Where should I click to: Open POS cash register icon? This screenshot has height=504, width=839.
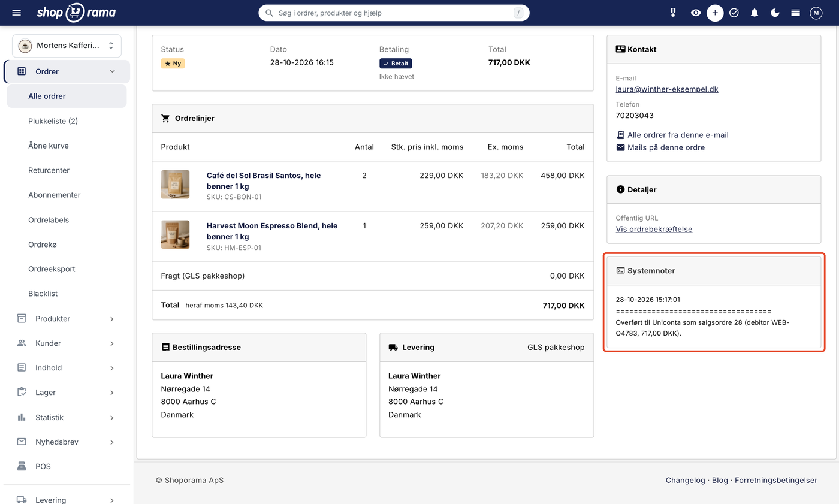(x=22, y=466)
